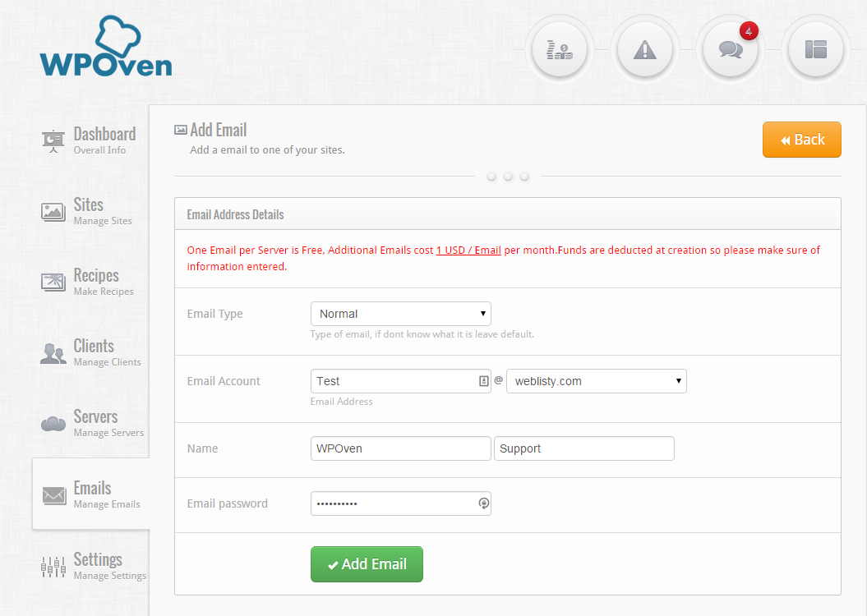The image size is (867, 616).
Task: Open the warning alerts icon
Action: pos(644,49)
